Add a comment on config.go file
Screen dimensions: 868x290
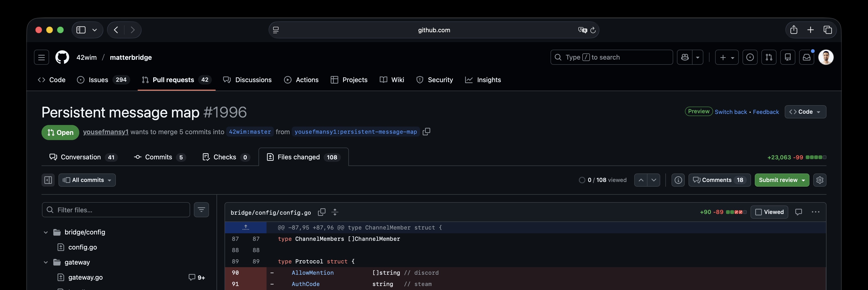coord(799,212)
